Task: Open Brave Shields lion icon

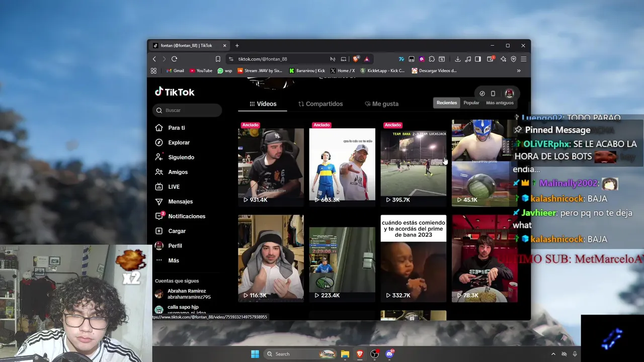Action: click(x=356, y=59)
